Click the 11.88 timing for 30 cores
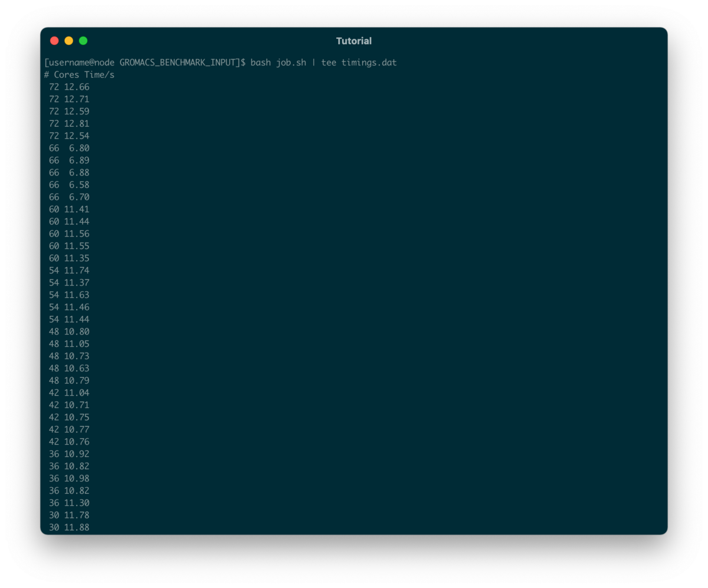This screenshot has height=588, width=708. tap(77, 527)
